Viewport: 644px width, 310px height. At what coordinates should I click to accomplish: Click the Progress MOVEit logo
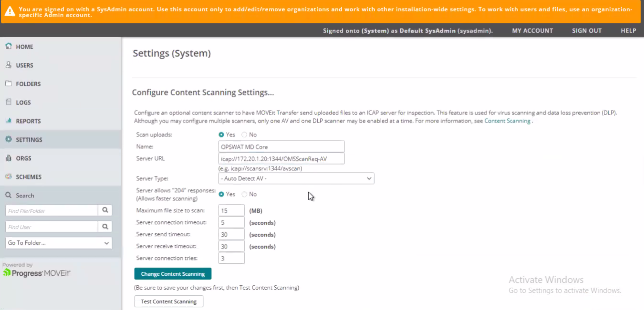pyautogui.click(x=36, y=273)
